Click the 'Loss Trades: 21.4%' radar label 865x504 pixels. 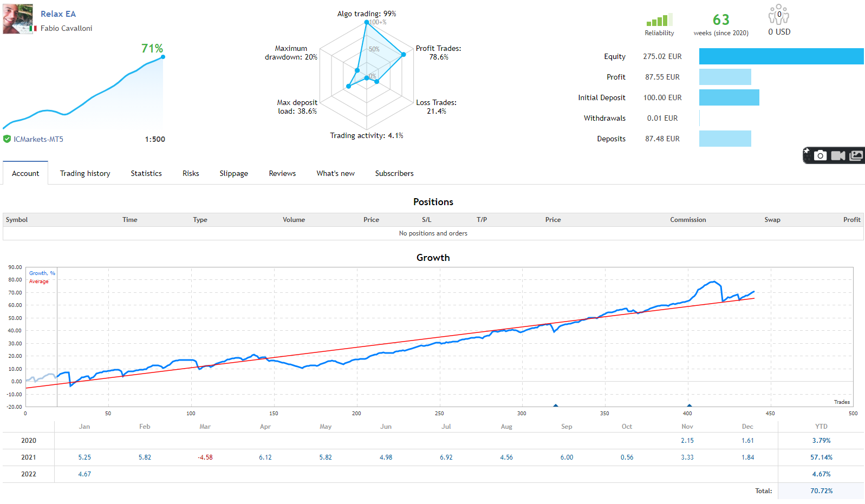pos(436,107)
